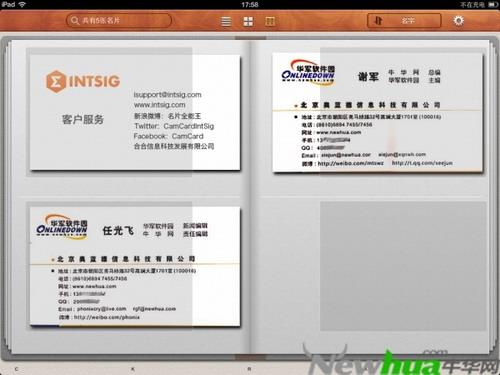Click isupport@intsig.com email on INTSIG card
The width and height of the screenshot is (500, 375).
tap(167, 95)
